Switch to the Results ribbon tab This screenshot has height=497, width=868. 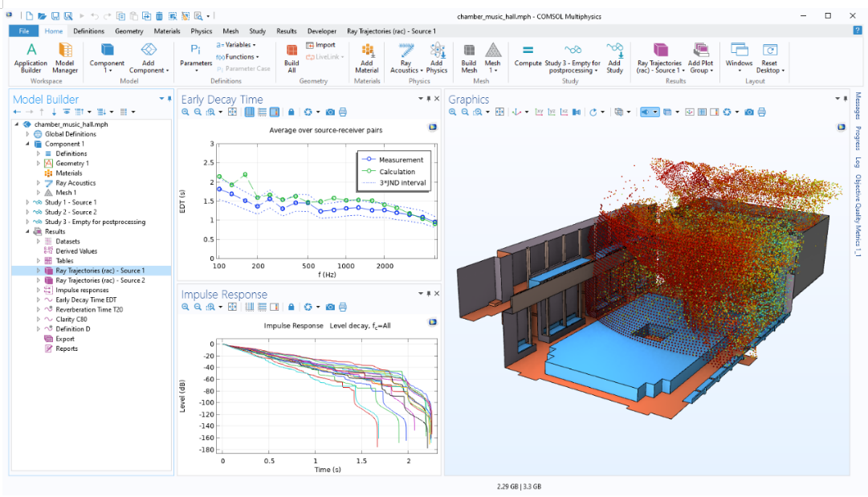[x=287, y=31]
